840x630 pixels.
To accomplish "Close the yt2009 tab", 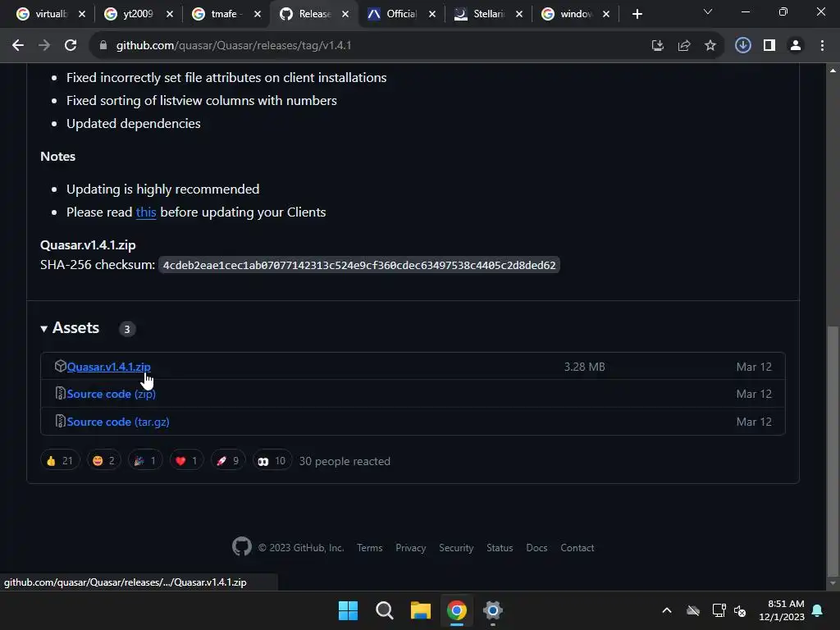I will point(170,14).
